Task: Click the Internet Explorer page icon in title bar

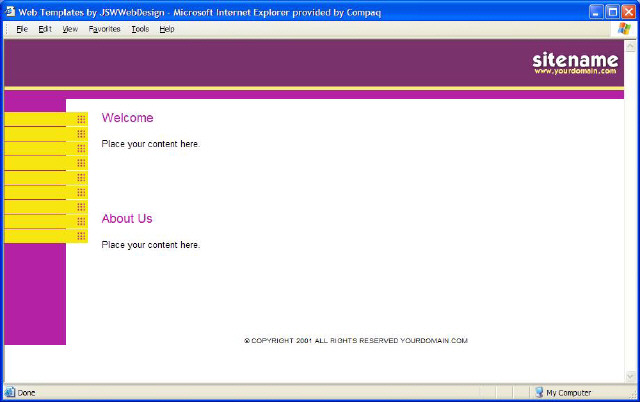Action: [10, 10]
